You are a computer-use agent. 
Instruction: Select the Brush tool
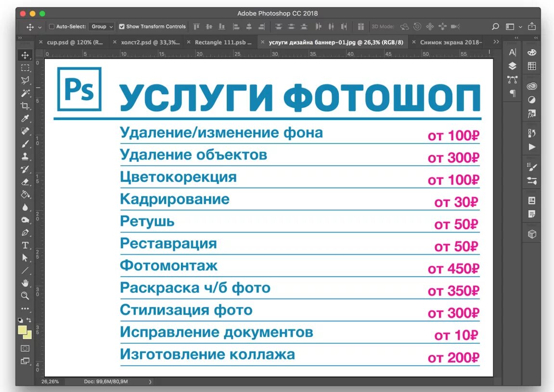(25, 144)
